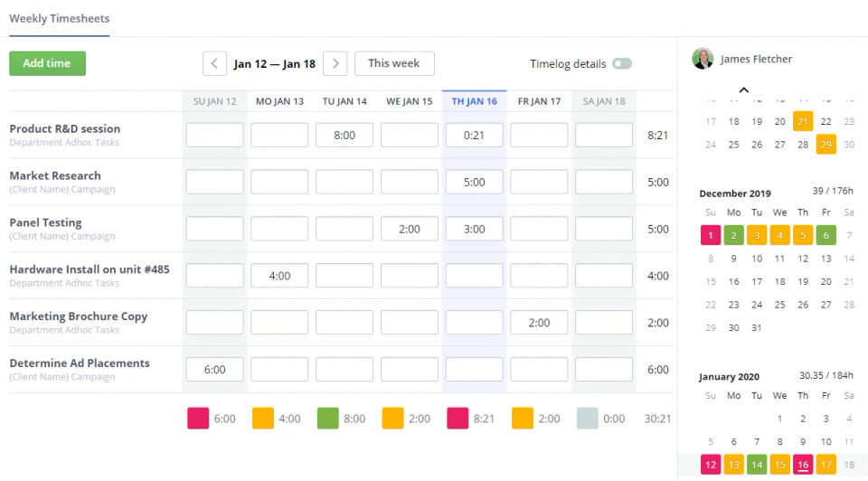Edit Determine Ad Placements Sunday 6:00 field
The width and height of the screenshot is (868, 481).
pyautogui.click(x=215, y=370)
